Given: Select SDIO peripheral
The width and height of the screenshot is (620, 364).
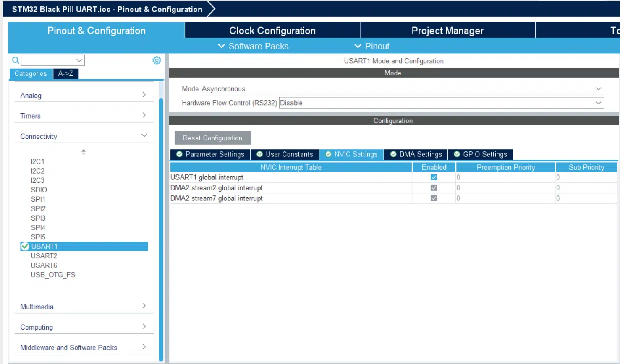Looking at the screenshot, I should (39, 190).
